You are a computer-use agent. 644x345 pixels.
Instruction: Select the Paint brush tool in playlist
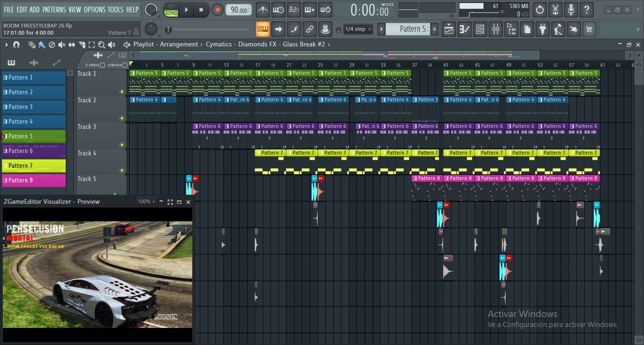tap(42, 45)
